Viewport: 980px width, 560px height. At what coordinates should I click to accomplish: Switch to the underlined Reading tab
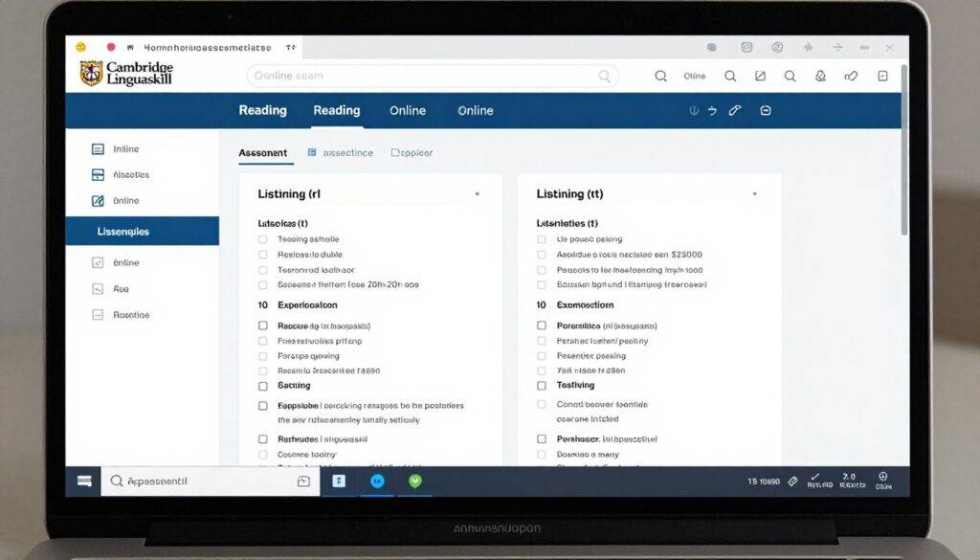point(336,111)
